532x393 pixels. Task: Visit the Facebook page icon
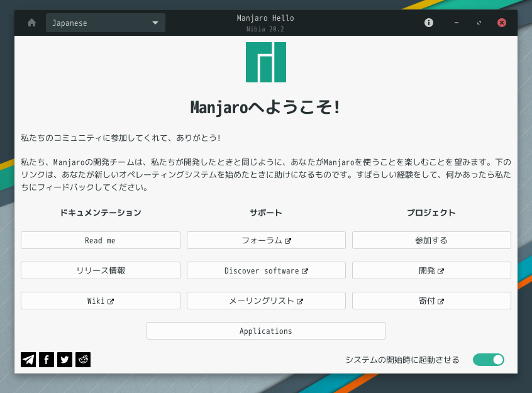click(47, 360)
